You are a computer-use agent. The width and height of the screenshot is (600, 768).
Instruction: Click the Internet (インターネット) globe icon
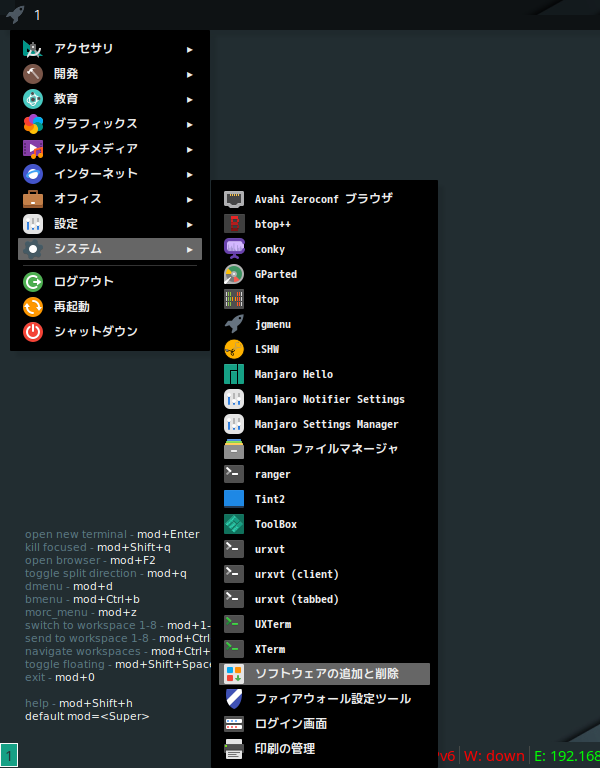pyautogui.click(x=33, y=174)
